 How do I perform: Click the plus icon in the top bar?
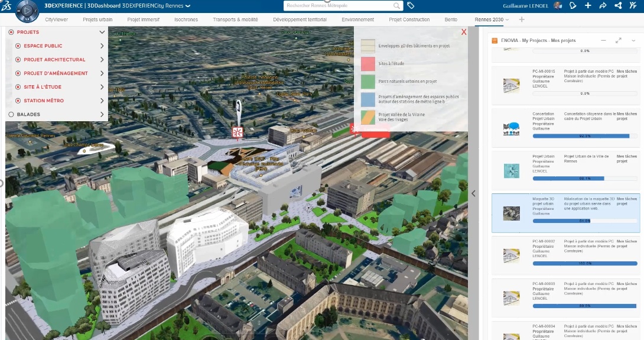588,5
